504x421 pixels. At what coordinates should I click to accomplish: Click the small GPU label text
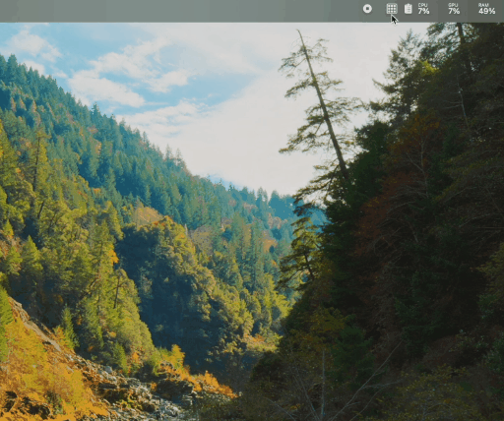(453, 5)
